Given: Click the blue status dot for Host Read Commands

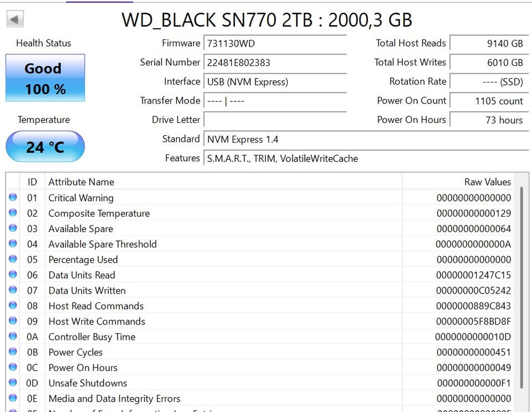Looking at the screenshot, I should 13,305.
